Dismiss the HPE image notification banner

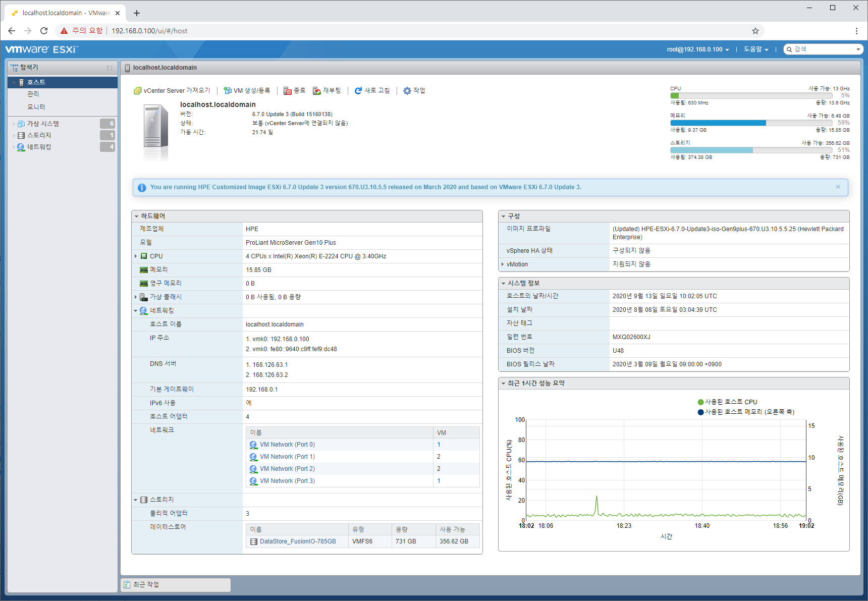838,187
